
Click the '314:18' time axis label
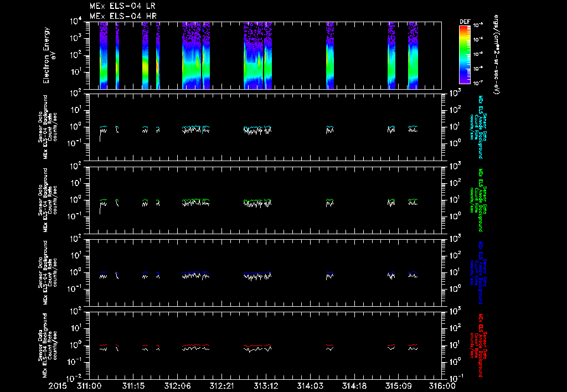354,386
